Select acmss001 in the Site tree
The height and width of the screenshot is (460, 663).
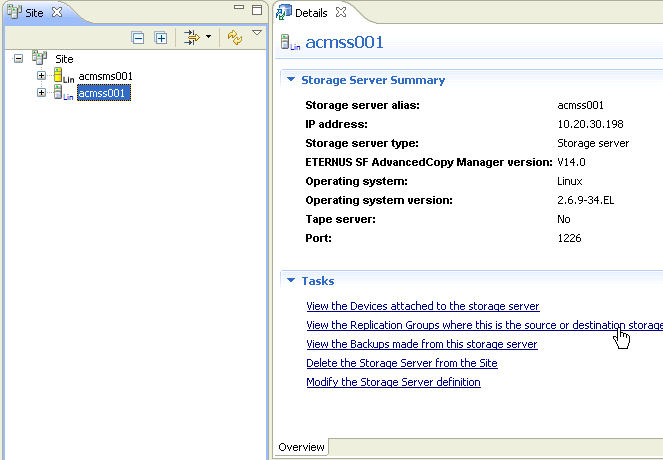(104, 93)
